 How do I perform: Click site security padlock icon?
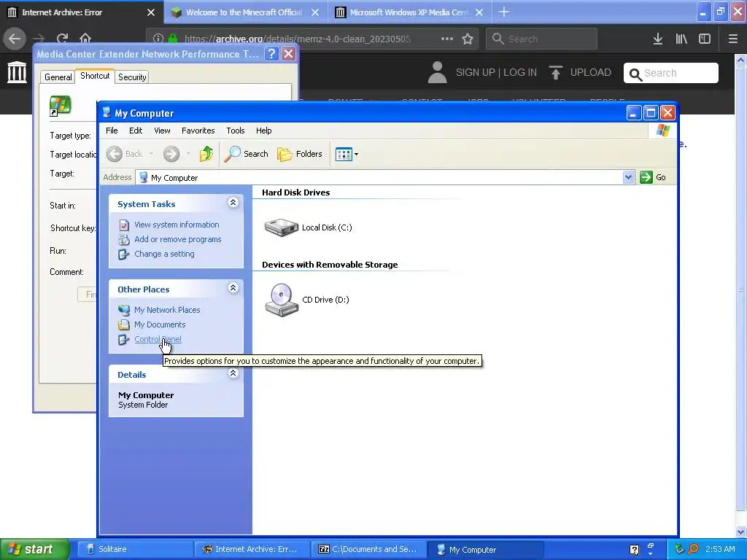(x=172, y=39)
